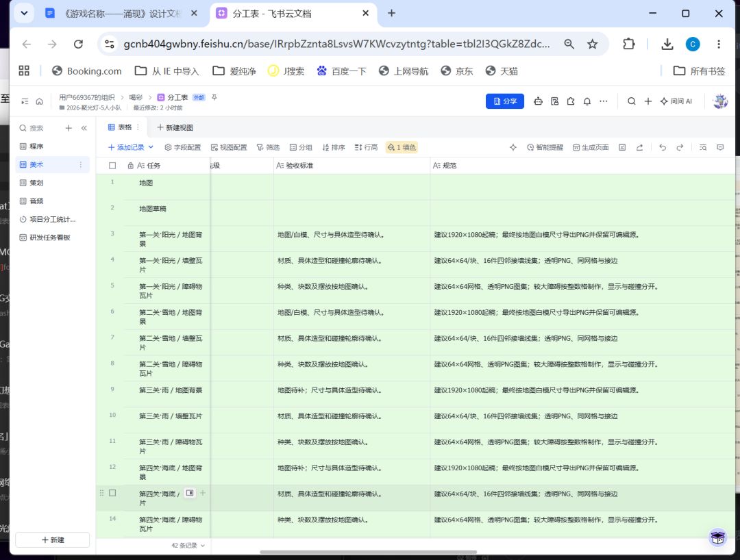This screenshot has height=560, width=740.
Task: Click the user avatar in the Feishu header
Action: tap(719, 101)
